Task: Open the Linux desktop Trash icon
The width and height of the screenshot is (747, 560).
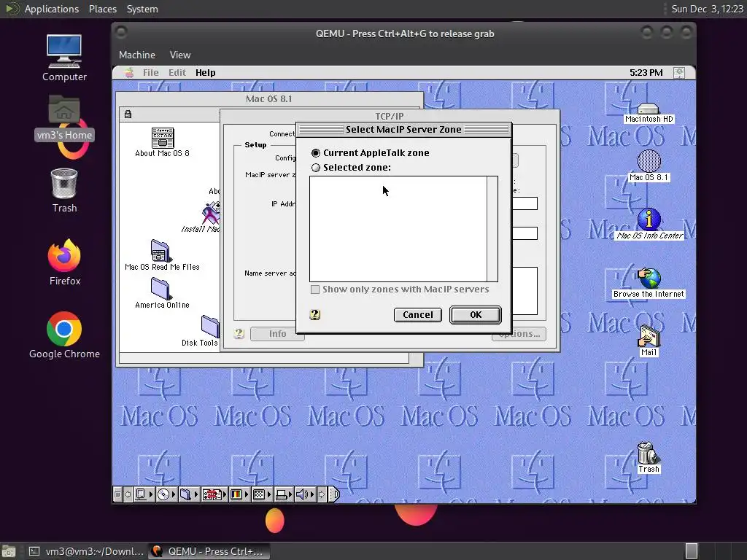Action: [x=64, y=190]
